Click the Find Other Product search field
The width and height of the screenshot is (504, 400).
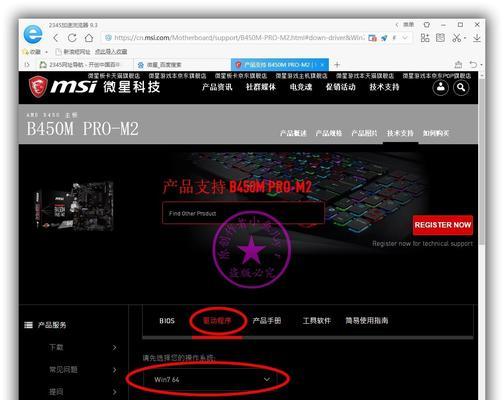click(x=243, y=213)
